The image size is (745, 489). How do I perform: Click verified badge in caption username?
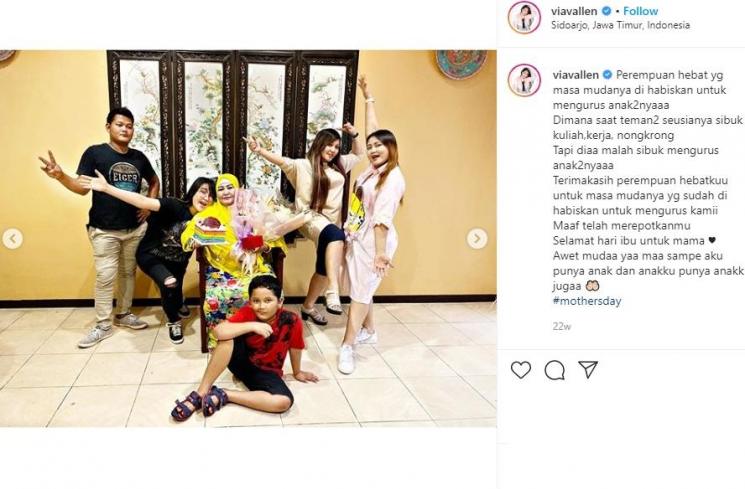click(607, 75)
